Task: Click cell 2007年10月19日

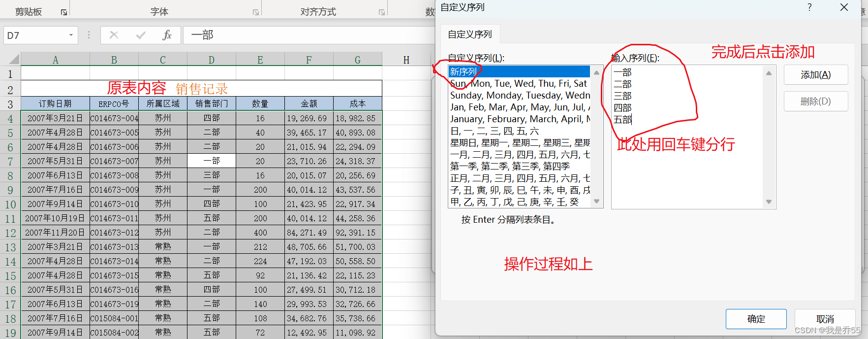Action: (55, 218)
